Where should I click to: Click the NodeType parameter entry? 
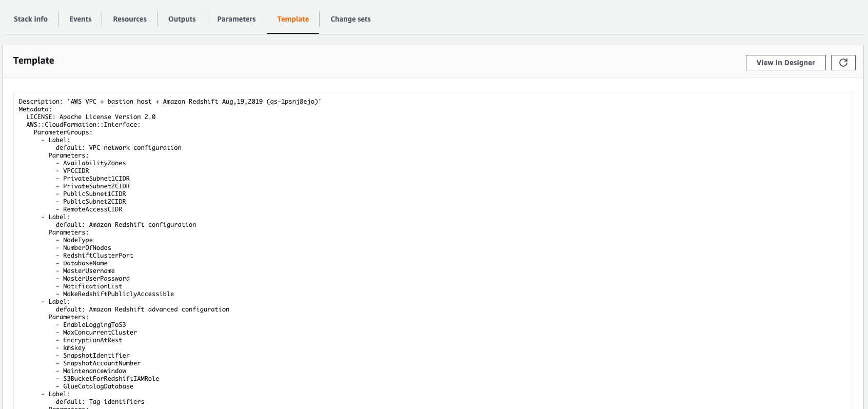78,240
